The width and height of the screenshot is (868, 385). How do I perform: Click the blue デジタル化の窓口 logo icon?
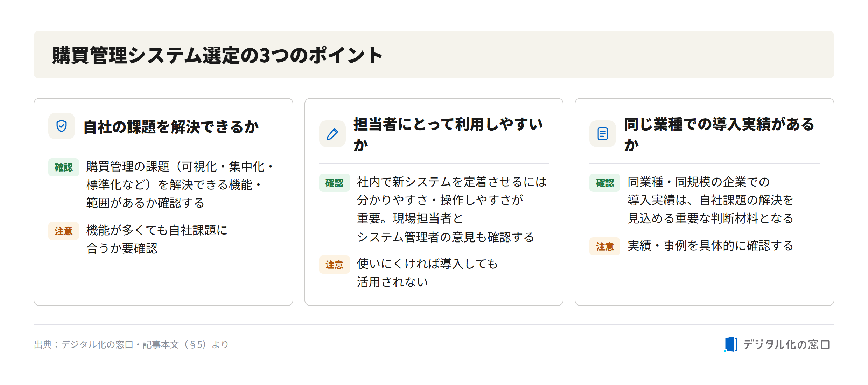pos(730,344)
